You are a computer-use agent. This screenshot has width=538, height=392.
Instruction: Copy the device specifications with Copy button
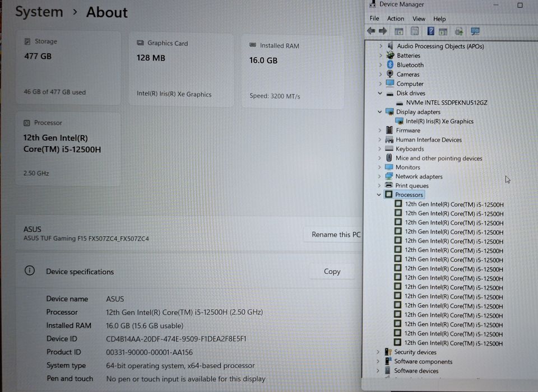(332, 271)
